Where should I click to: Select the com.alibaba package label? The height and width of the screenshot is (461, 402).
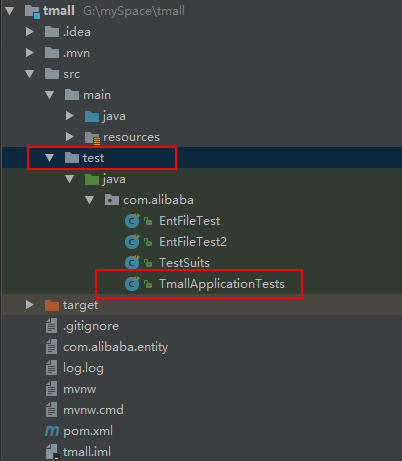pos(158,200)
